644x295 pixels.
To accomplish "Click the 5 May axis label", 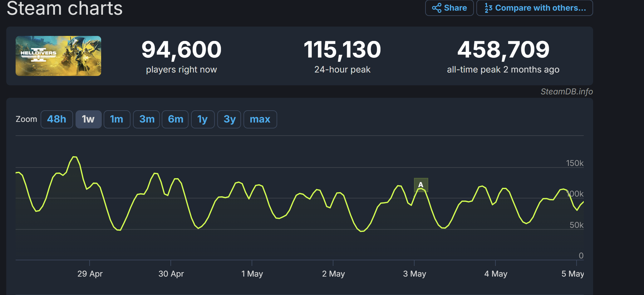I will pos(573,274).
